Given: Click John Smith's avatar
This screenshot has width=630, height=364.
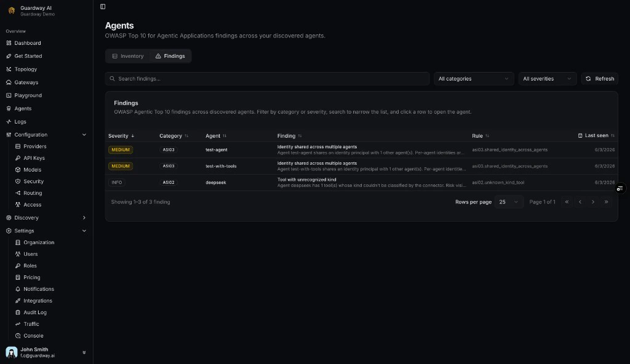Looking at the screenshot, I should click(12, 352).
